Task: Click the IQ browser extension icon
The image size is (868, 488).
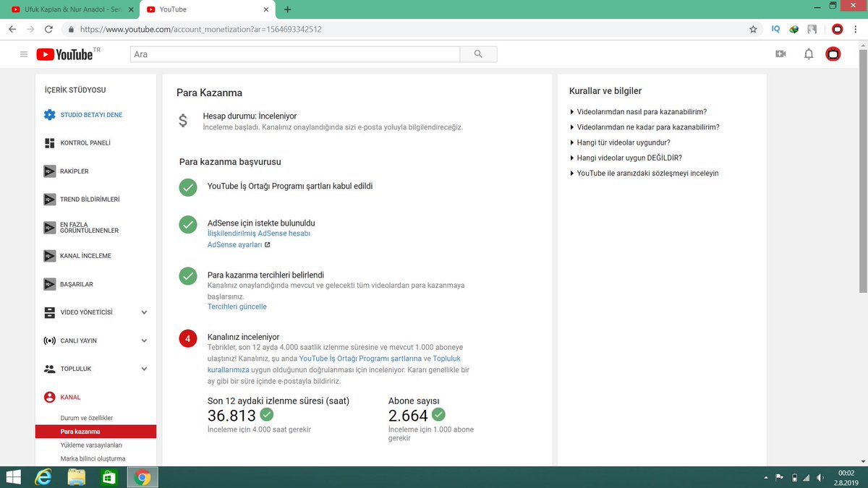Action: (x=775, y=30)
